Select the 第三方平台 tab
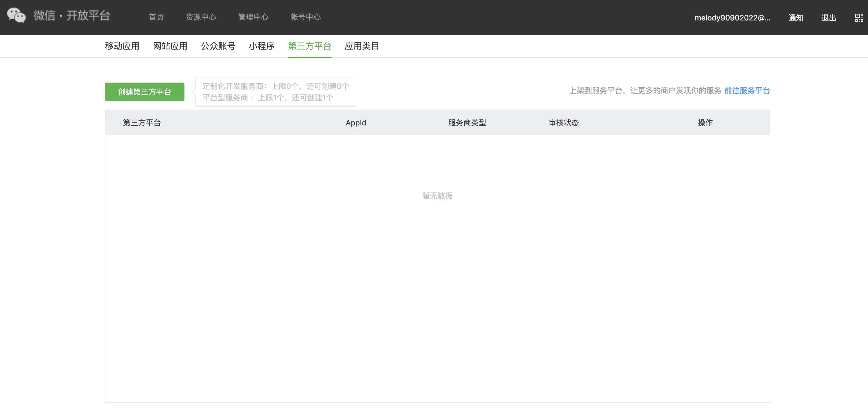Viewport: 868px width, 410px height. point(310,46)
